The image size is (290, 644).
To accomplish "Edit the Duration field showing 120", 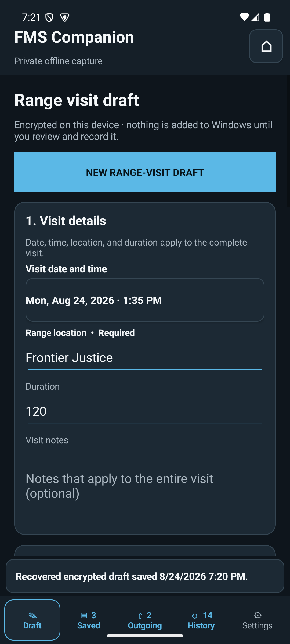I will click(x=145, y=411).
